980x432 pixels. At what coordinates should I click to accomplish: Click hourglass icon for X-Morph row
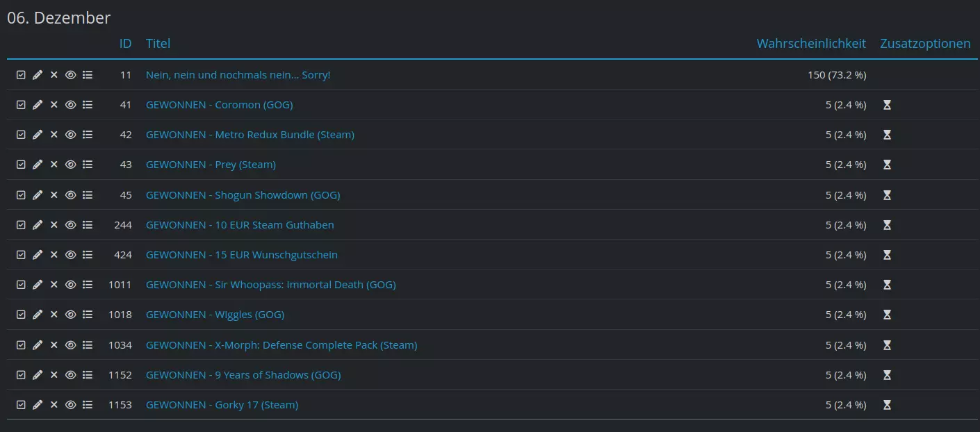click(x=887, y=345)
